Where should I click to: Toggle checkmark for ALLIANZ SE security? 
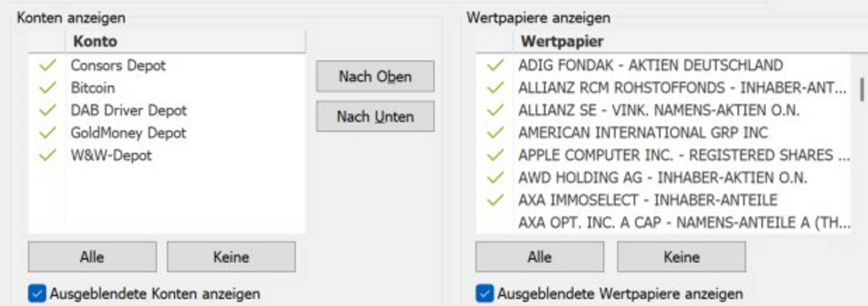495,110
